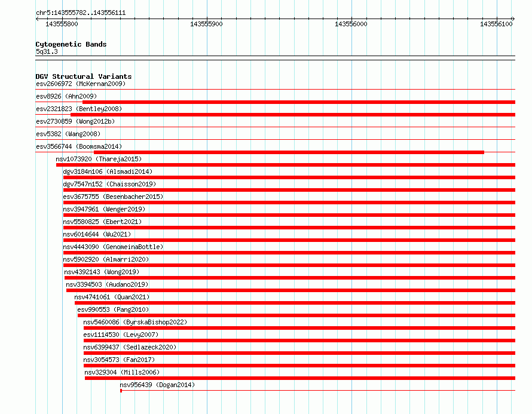Open esv1114530 (Levy2007) variant

click(x=121, y=335)
